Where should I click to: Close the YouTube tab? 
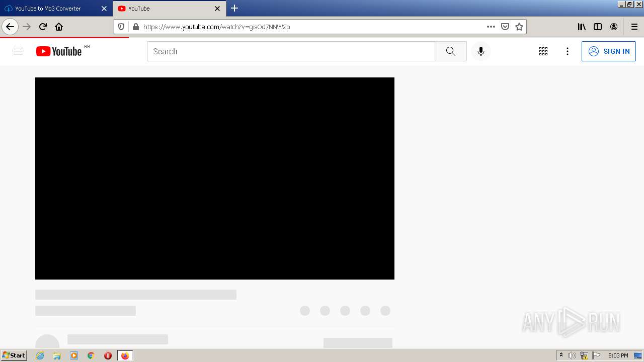click(217, 9)
